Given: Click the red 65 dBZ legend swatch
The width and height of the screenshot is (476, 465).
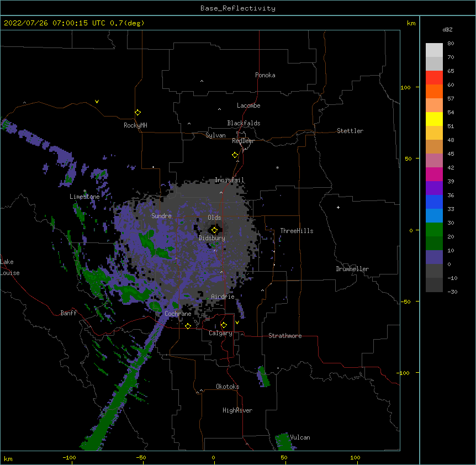Looking at the screenshot, I should tap(434, 77).
